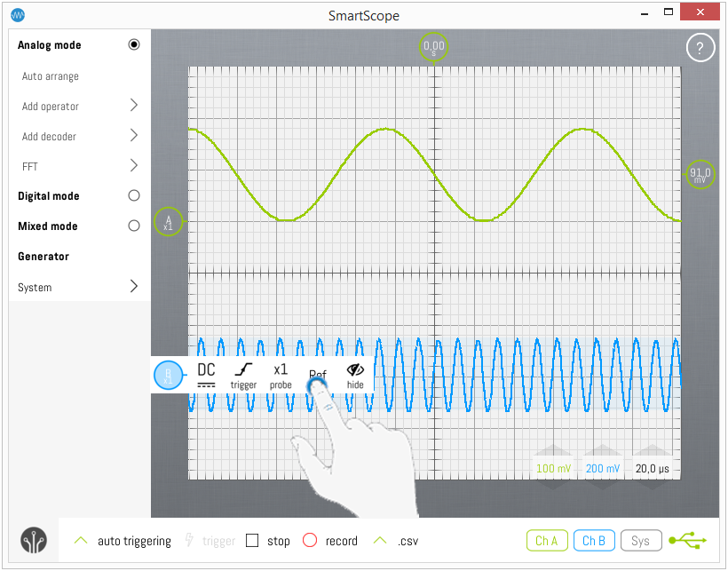
Task: Expand the Add operator submenu
Action: [x=134, y=106]
